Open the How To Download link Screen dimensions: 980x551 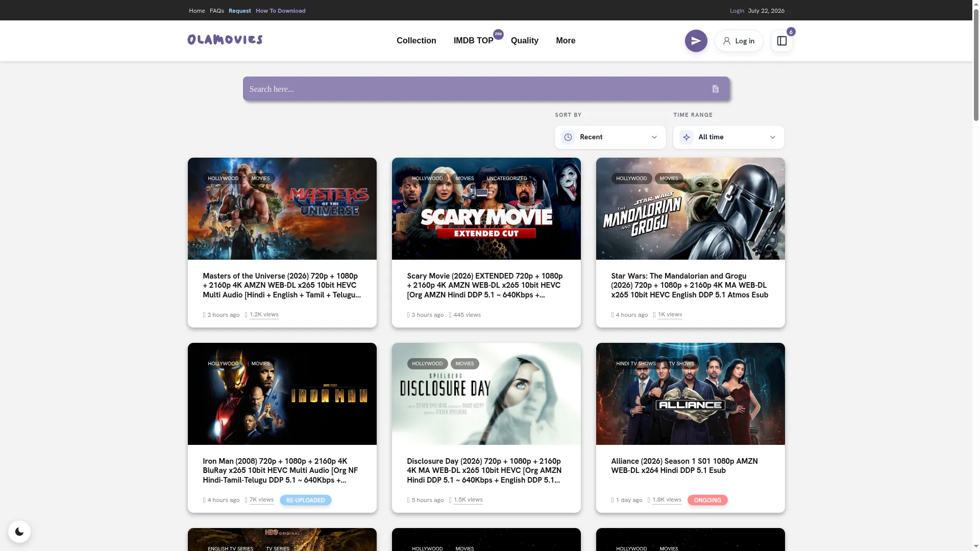click(x=280, y=11)
